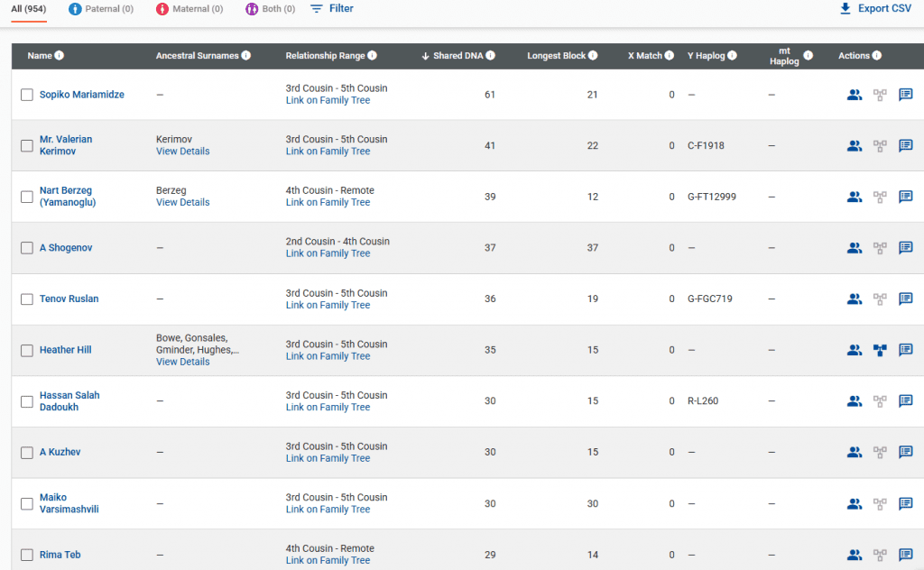The height and width of the screenshot is (570, 924).
Task: Show info tooltip for X Match column
Action: coord(670,55)
